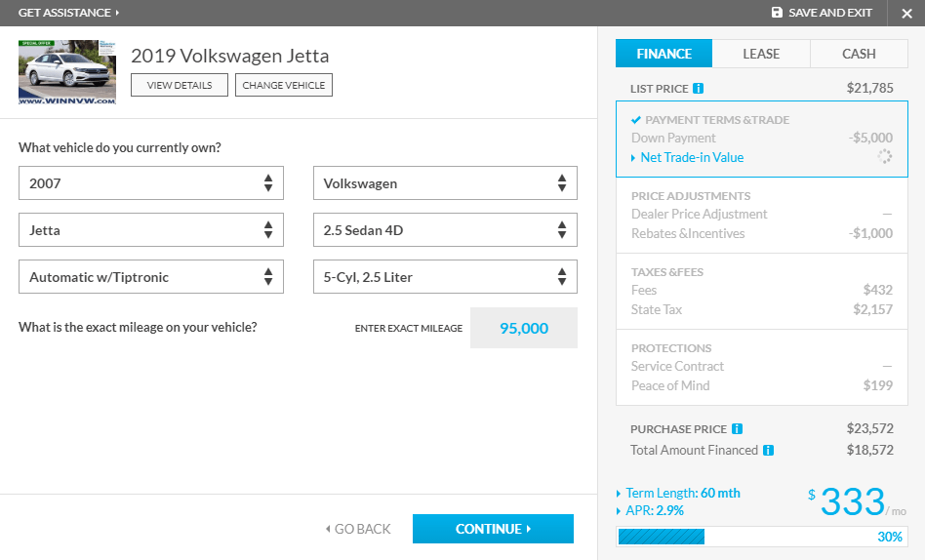
Task: Open the model dropdown showing Jetta
Action: coord(151,229)
